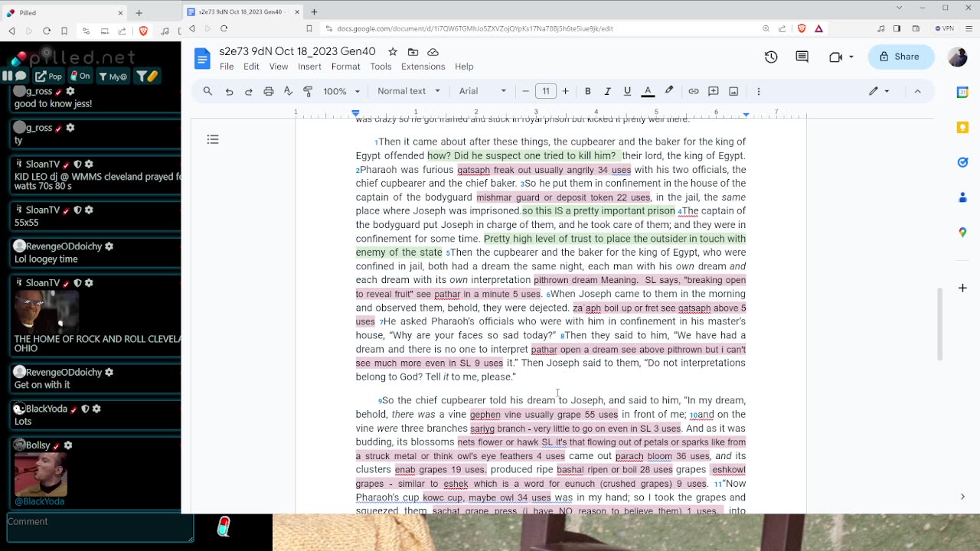Redo the last action in Docs
This screenshot has width=980, height=551.
pos(248,91)
